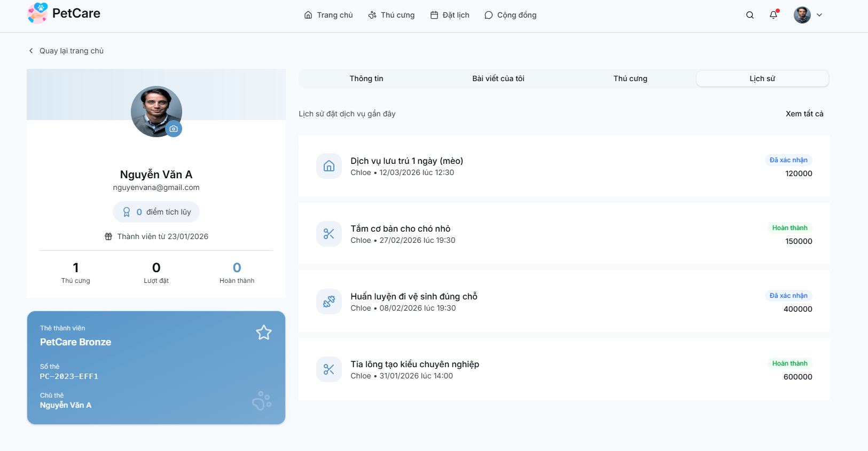Open Thú cưng in top navigation
Screen dimensions: 868x451
392,15
